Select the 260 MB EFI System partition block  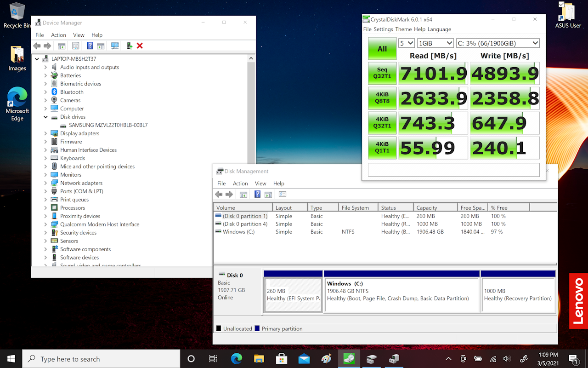pos(293,295)
